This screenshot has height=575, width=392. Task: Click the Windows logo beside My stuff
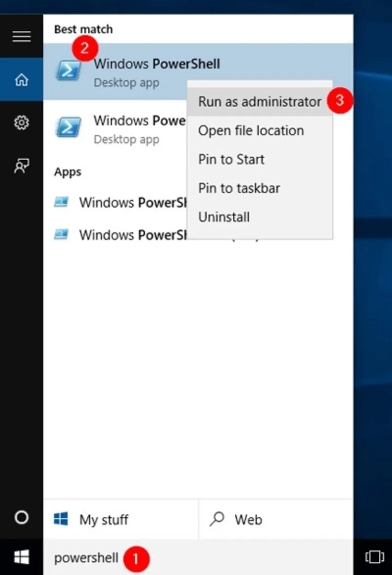(61, 519)
